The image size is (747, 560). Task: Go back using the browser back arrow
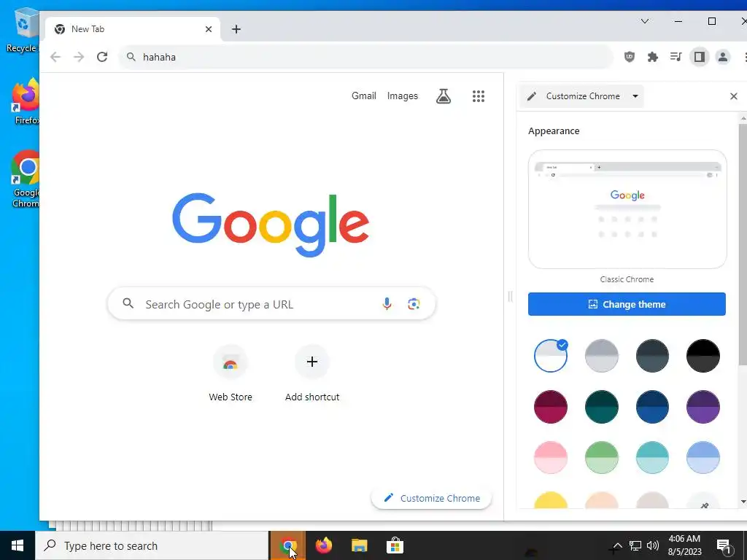[x=55, y=57]
